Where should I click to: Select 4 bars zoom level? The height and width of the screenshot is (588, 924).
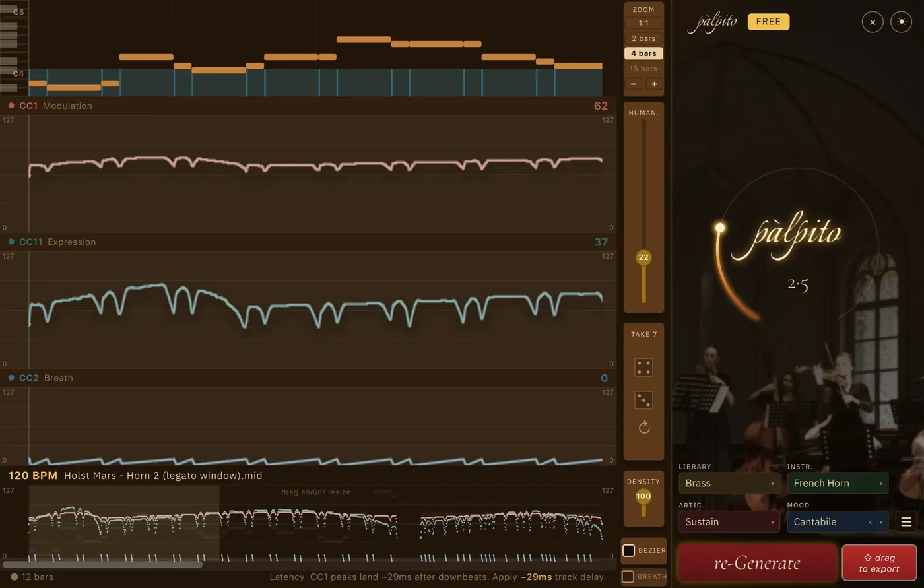tap(643, 53)
